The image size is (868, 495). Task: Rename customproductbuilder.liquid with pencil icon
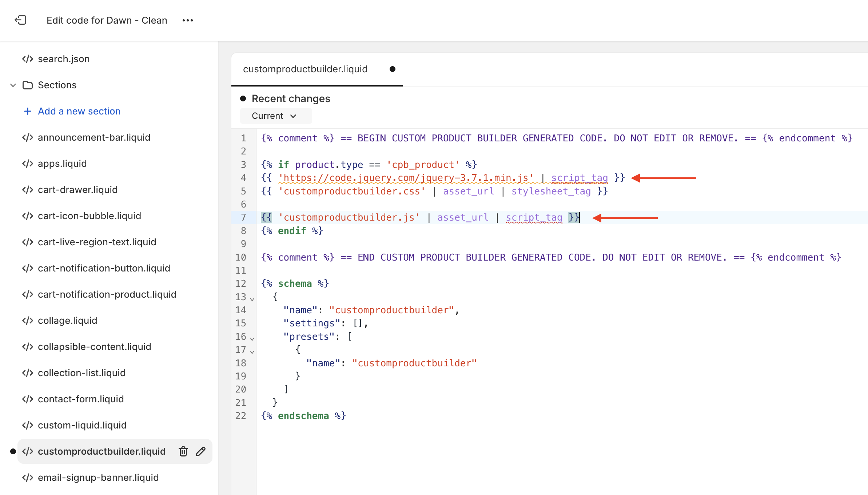pos(201,451)
